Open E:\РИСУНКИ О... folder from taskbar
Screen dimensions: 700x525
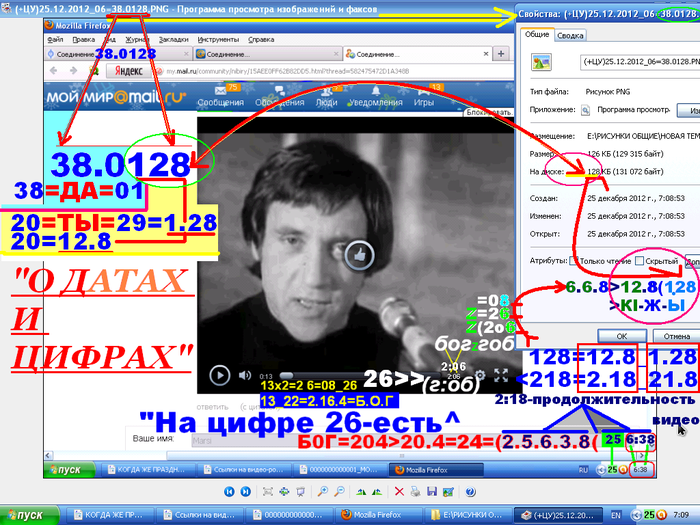coord(468,515)
